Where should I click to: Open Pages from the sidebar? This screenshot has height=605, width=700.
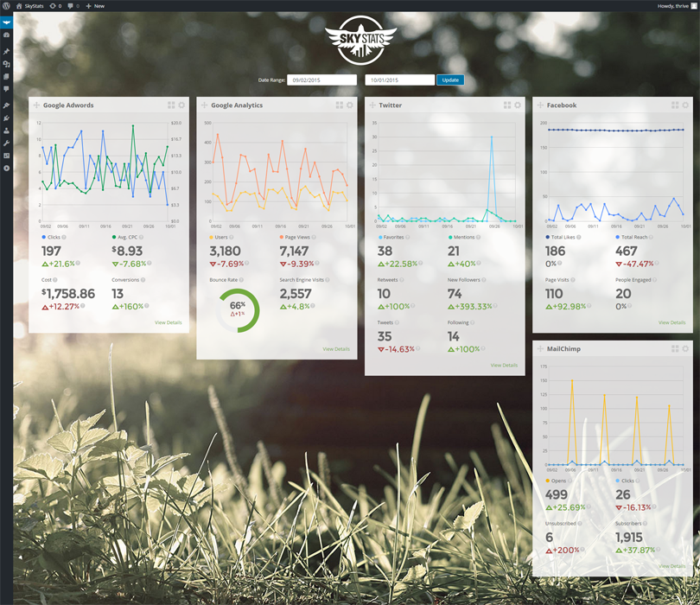pyautogui.click(x=6, y=77)
